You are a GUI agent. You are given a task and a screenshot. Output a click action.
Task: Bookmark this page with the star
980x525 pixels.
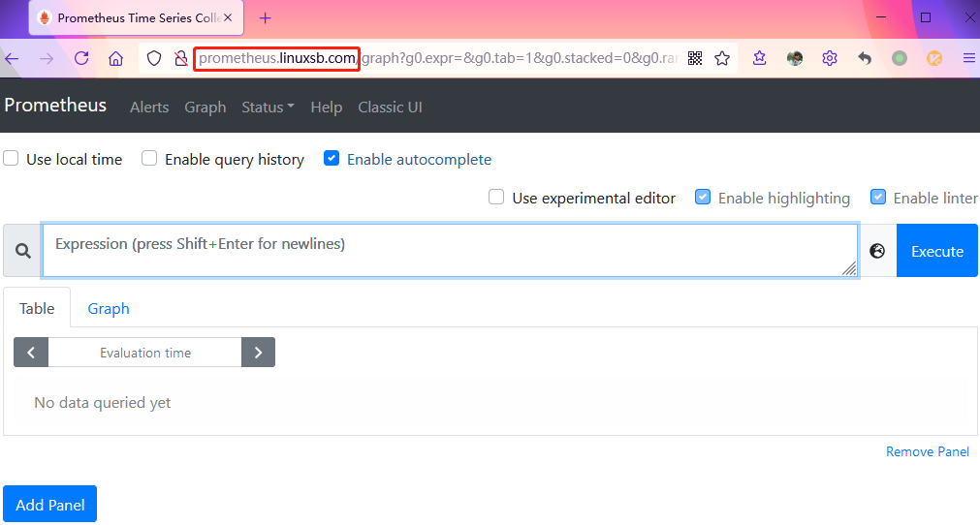[722, 58]
